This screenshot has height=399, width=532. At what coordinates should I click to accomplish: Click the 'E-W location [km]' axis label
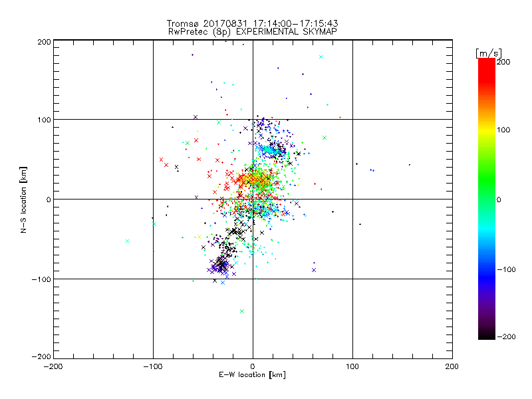click(x=252, y=374)
